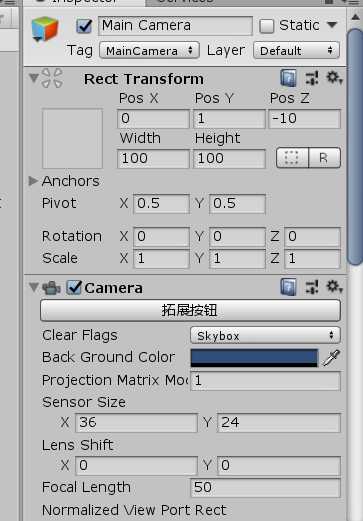Click the Sensor Size X field
Viewport: 363px width, 521px height.
137,423
